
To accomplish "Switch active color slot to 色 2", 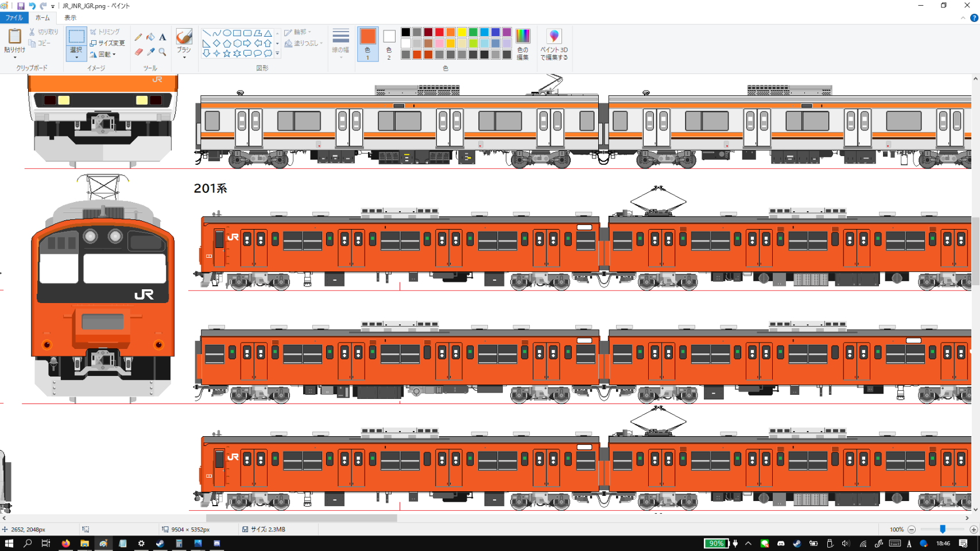I will pyautogui.click(x=389, y=44).
